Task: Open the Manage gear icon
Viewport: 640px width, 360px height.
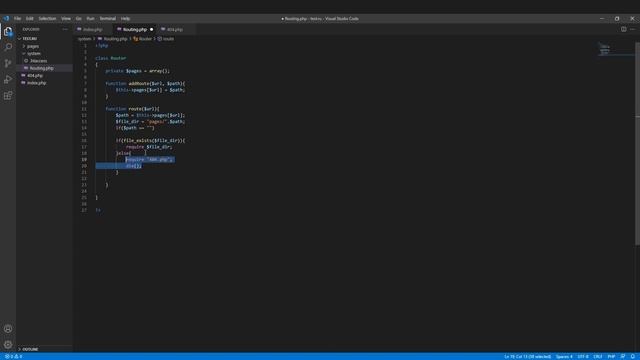Action: (8, 344)
